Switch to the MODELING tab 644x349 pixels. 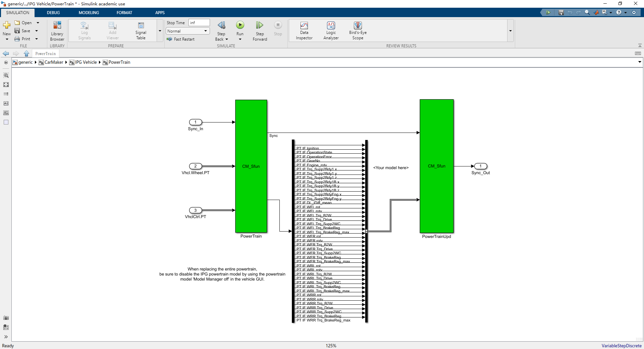[x=89, y=13]
